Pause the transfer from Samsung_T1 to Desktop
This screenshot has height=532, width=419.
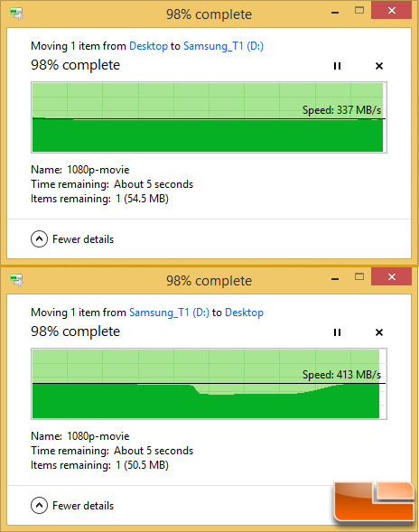[x=337, y=332]
